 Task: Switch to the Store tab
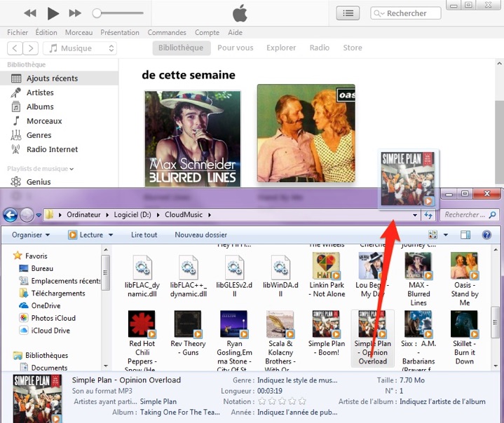click(353, 48)
